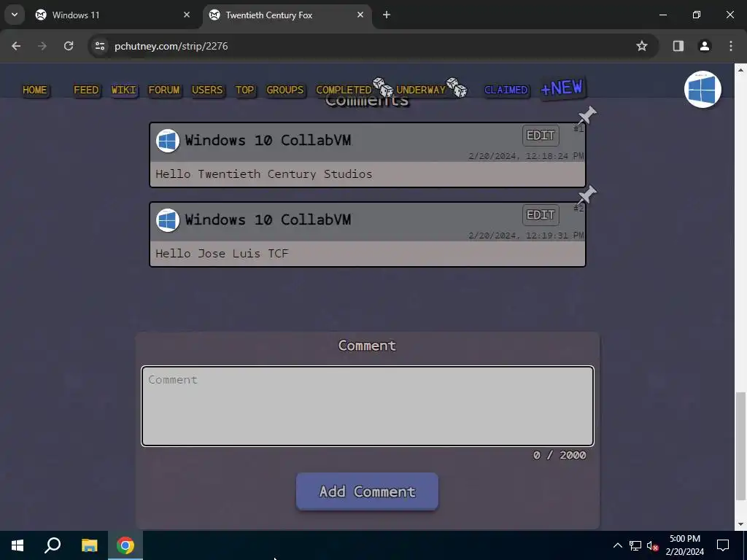Click the 0 / 2000 character counter

560,455
